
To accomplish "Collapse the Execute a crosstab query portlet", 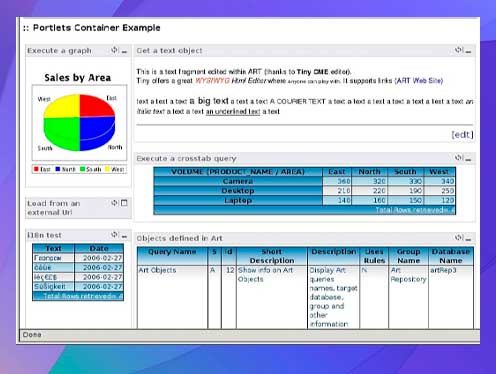I will (468, 159).
